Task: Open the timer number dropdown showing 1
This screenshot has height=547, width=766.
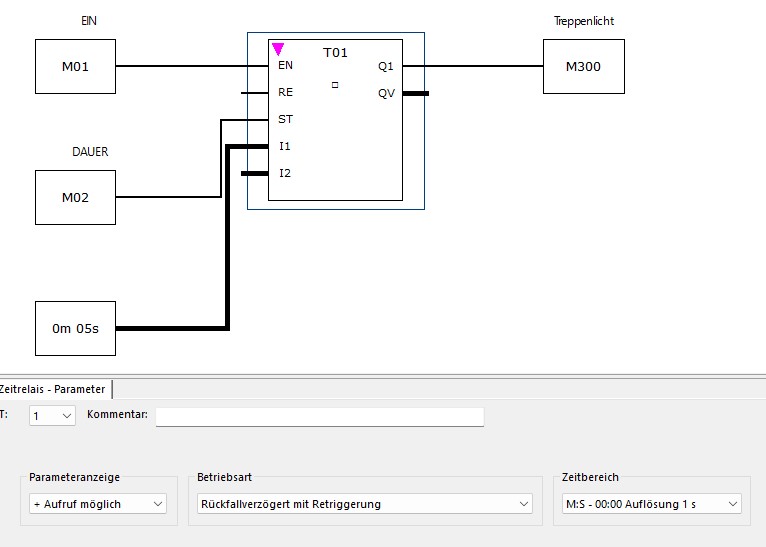Action: tap(52, 415)
